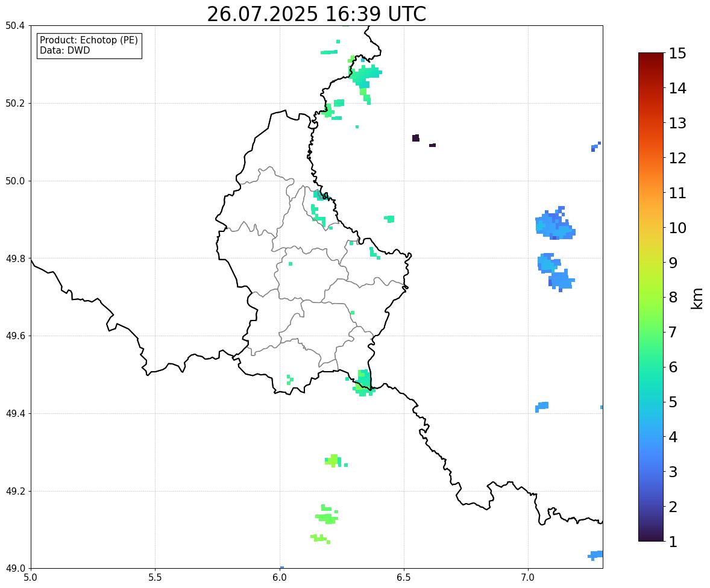Viewport: 710px width, 588px height.
Task: Click the colorbar tick label "15"
Action: click(x=678, y=54)
